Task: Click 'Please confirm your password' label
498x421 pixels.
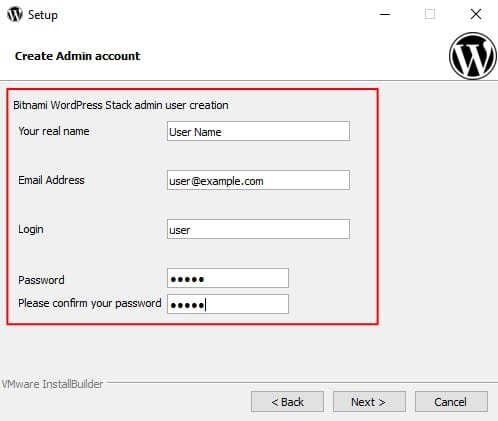Action: [90, 304]
